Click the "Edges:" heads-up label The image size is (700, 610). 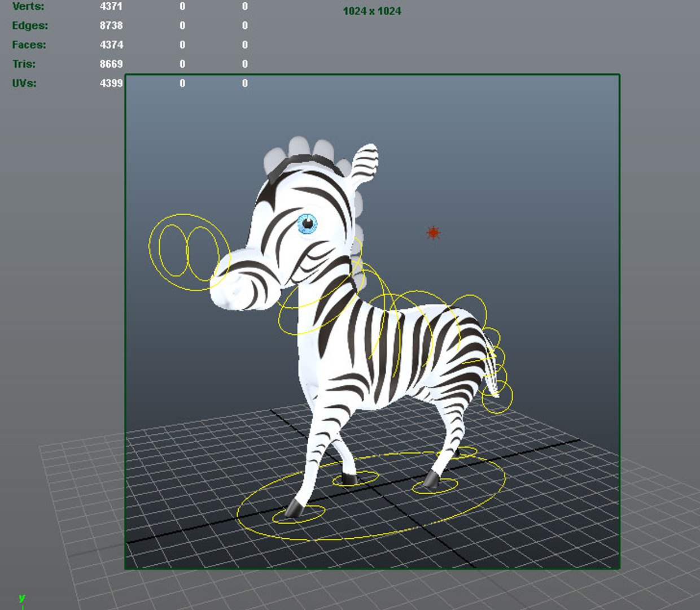point(30,25)
